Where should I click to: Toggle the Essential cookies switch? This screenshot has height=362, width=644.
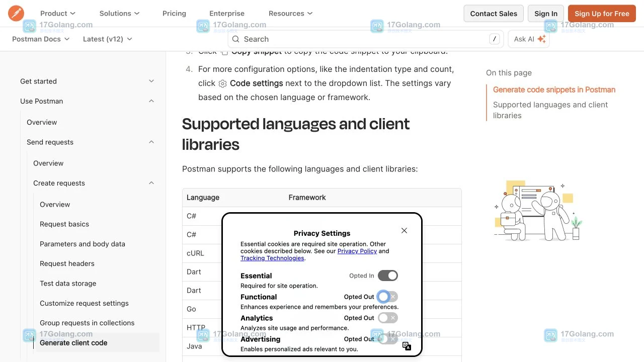pos(388,276)
